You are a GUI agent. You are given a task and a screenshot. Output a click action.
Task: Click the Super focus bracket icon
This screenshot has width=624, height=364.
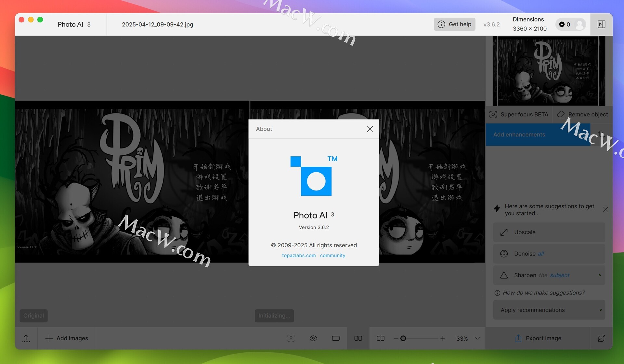493,114
